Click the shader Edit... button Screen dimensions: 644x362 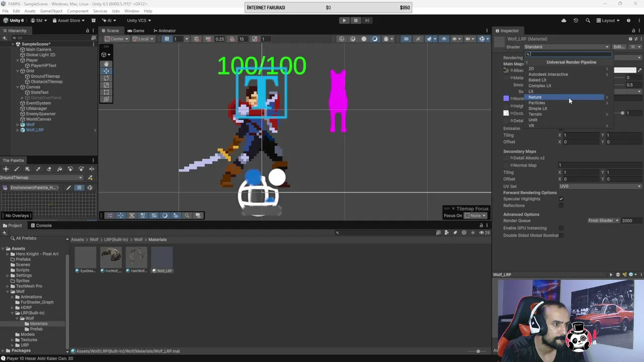coord(619,47)
